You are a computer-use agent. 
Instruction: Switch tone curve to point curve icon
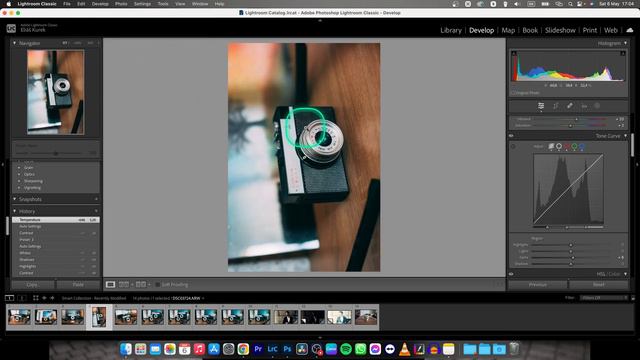point(559,146)
